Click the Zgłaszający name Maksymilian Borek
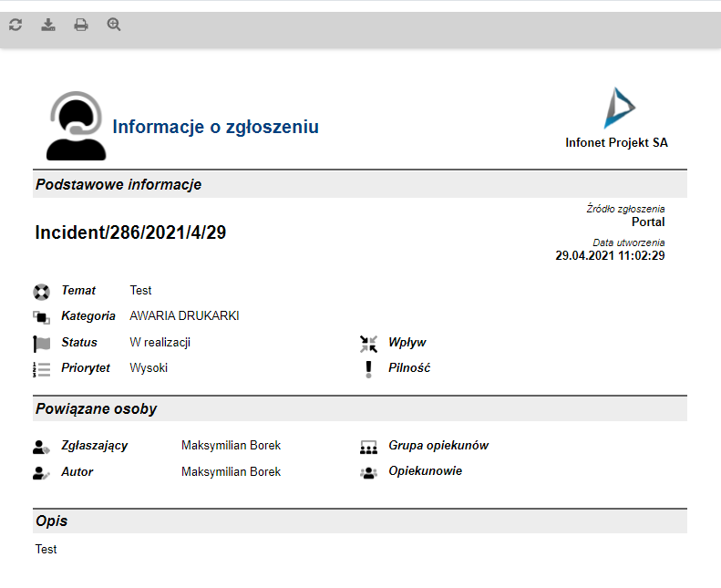The width and height of the screenshot is (721, 588). click(231, 446)
